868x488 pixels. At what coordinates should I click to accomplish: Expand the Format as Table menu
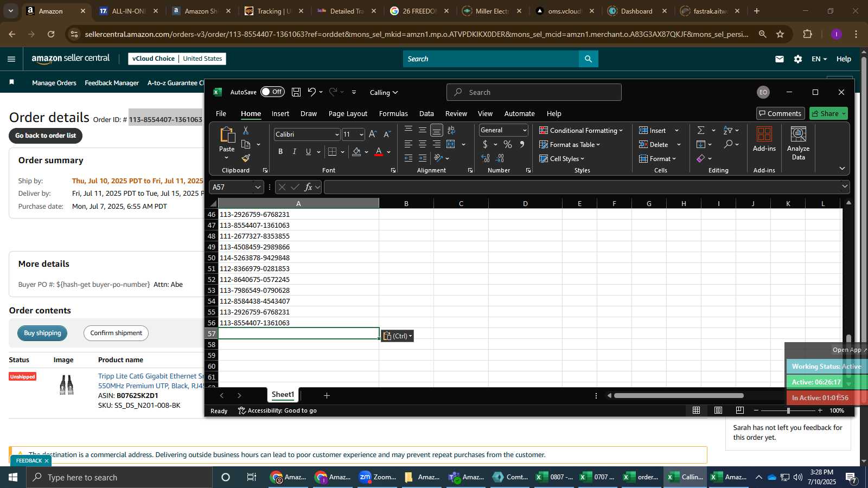pyautogui.click(x=570, y=144)
